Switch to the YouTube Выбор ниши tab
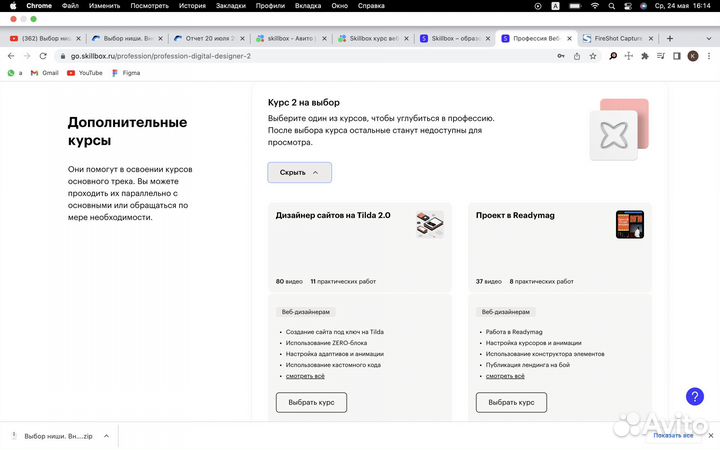Viewport: 720px width, 450px height. pos(45,39)
